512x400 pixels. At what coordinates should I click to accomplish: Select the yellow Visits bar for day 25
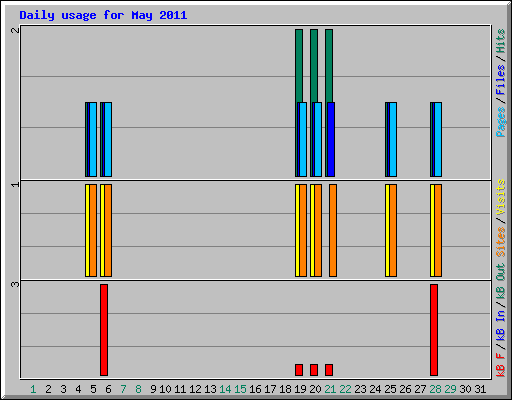(x=387, y=230)
